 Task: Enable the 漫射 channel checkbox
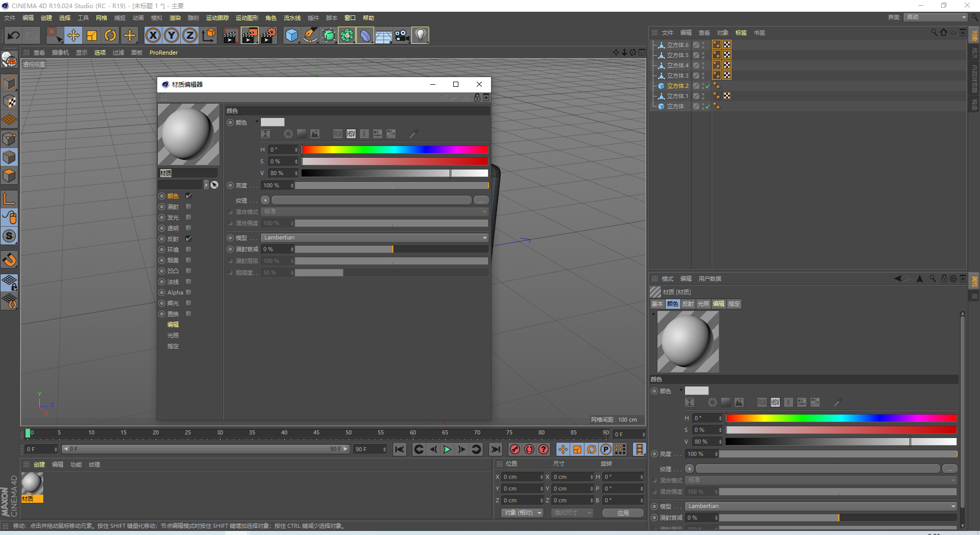coord(188,207)
